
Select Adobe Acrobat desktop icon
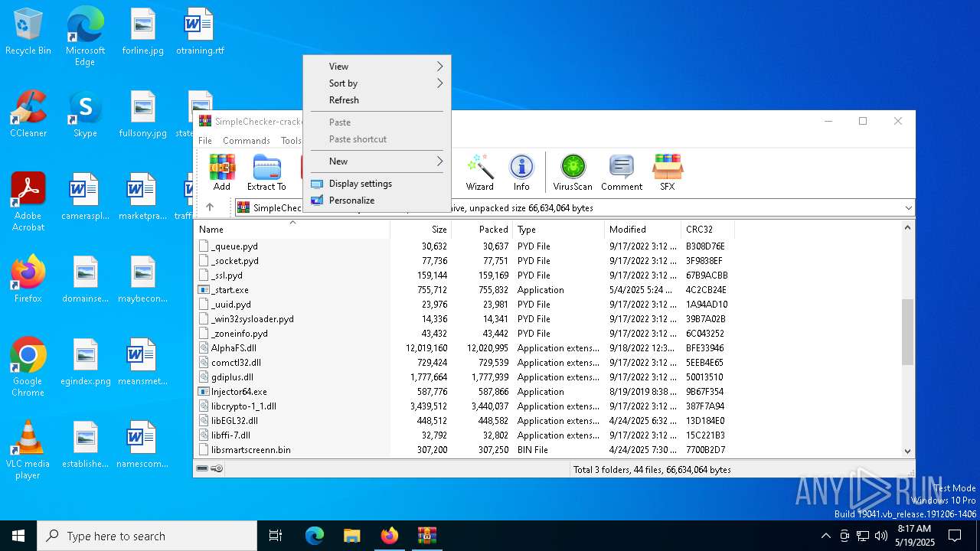(28, 202)
